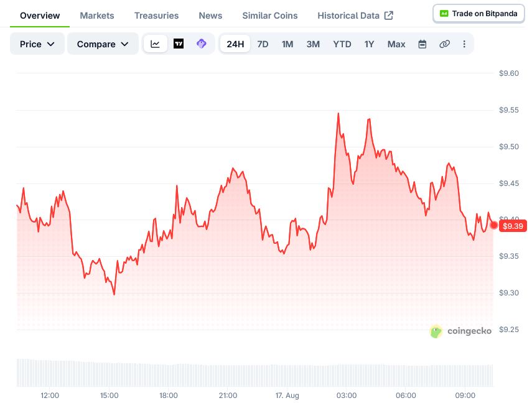Click the $9.25 axis label
The image size is (532, 403).
508,330
